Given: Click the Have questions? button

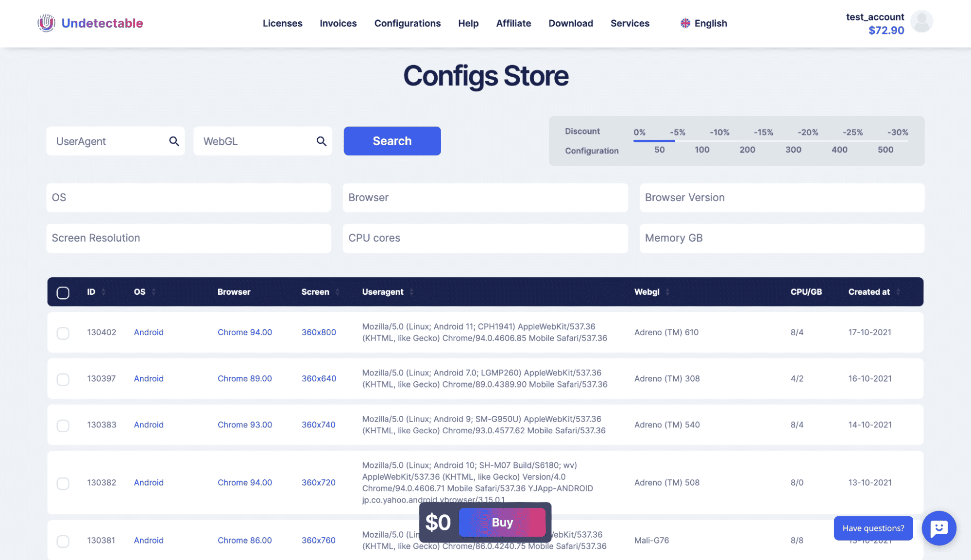Looking at the screenshot, I should click(873, 528).
